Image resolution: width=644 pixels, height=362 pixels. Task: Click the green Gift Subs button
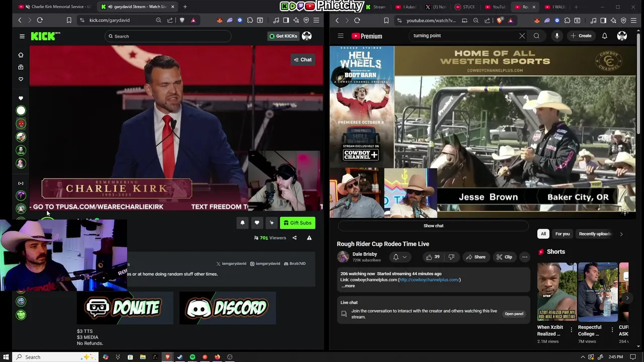tap(297, 223)
